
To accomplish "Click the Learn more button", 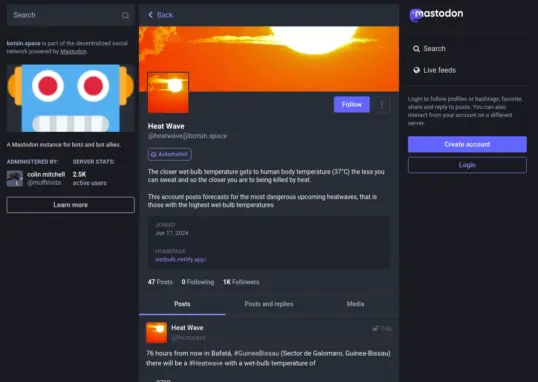I will 70,205.
